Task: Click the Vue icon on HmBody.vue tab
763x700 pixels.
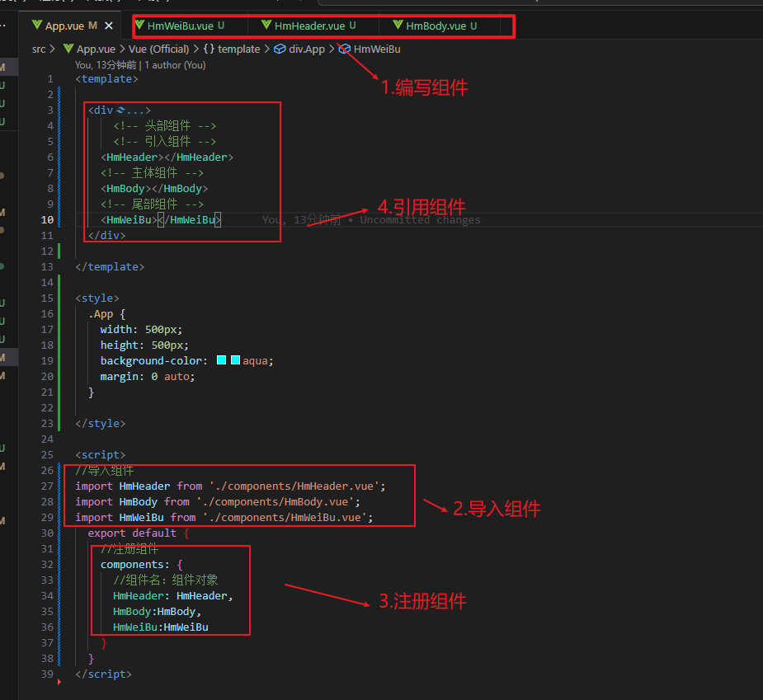Action: tap(398, 25)
